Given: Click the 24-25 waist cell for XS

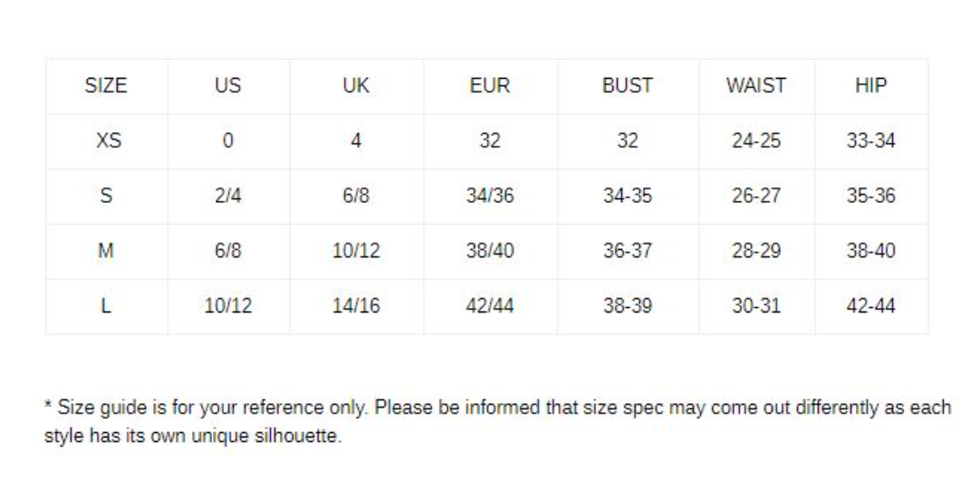Looking at the screenshot, I should [x=756, y=140].
